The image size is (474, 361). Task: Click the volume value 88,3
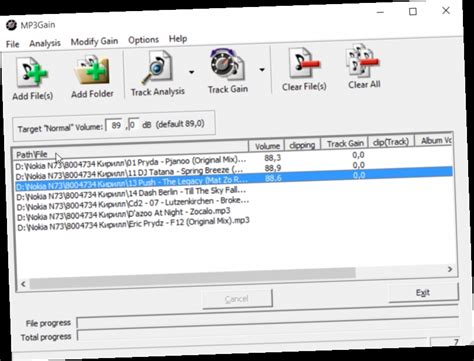pos(273,158)
